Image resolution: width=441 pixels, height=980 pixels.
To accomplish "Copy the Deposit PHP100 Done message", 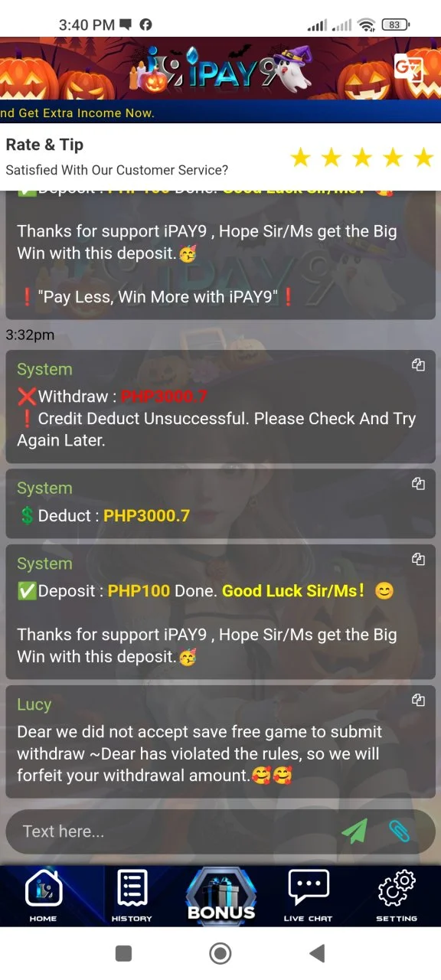I will pyautogui.click(x=418, y=560).
